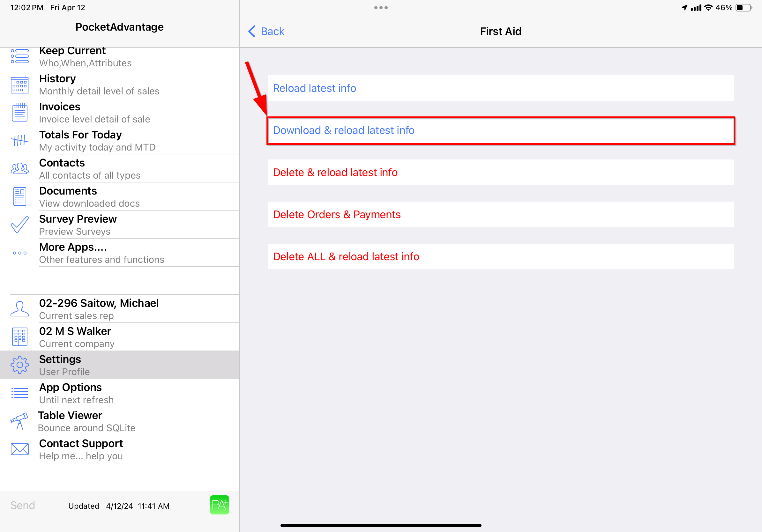Click the History calendar icon
Image resolution: width=762 pixels, height=532 pixels.
coord(19,85)
